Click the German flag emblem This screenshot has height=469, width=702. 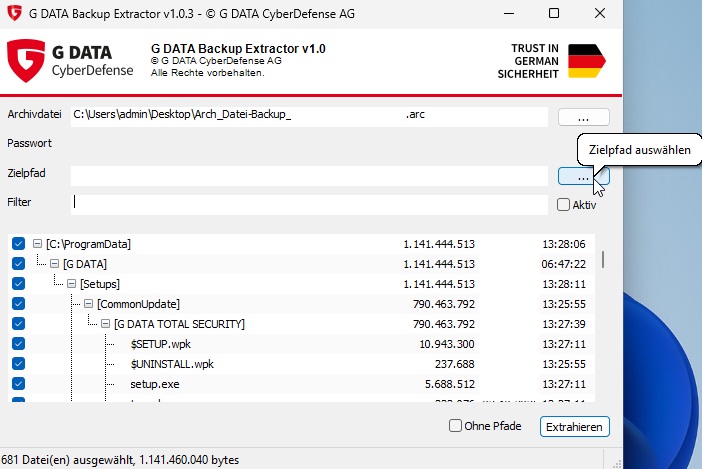tap(586, 61)
